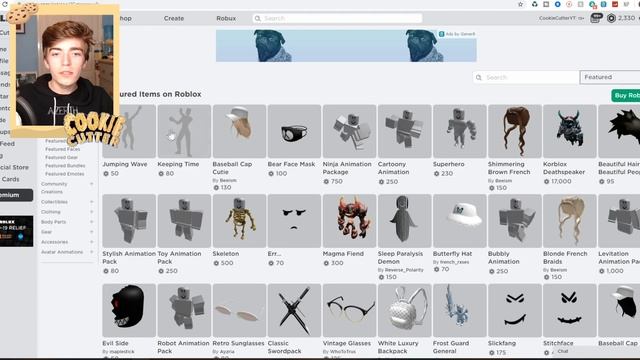
Task: Click the red browser extension icon
Action: (x=615, y=4)
